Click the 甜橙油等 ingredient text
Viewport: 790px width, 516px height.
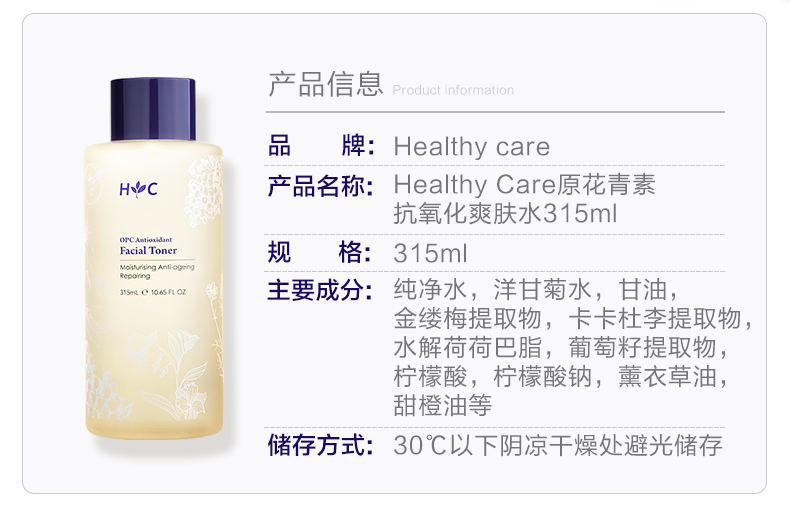(x=443, y=405)
